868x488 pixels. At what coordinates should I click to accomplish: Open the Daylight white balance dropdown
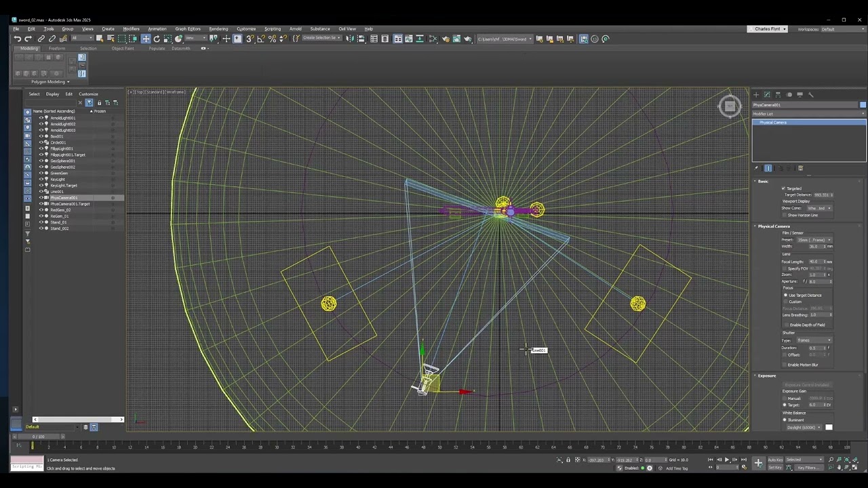804,428
